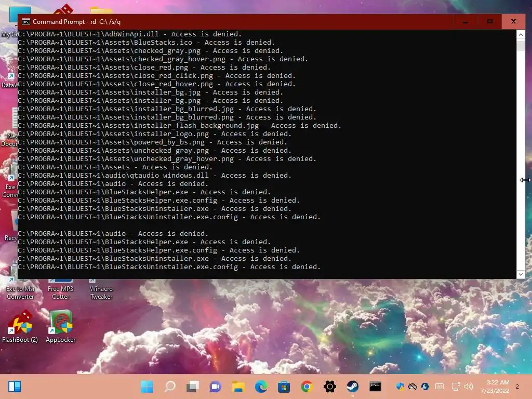Open the volume speaker tray icon
Image resolution: width=532 pixels, height=399 pixels.
(x=469, y=387)
